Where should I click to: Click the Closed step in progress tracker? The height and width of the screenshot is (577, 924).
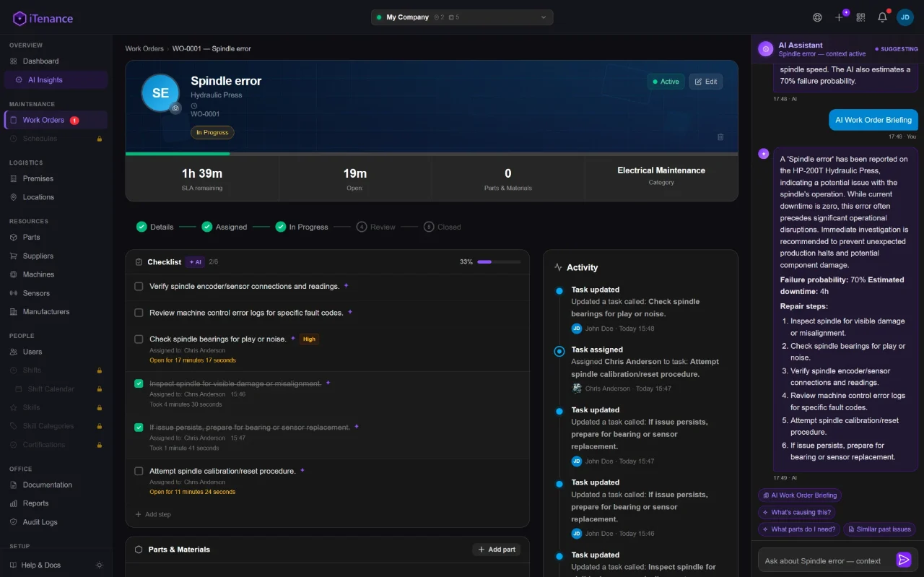pos(443,227)
